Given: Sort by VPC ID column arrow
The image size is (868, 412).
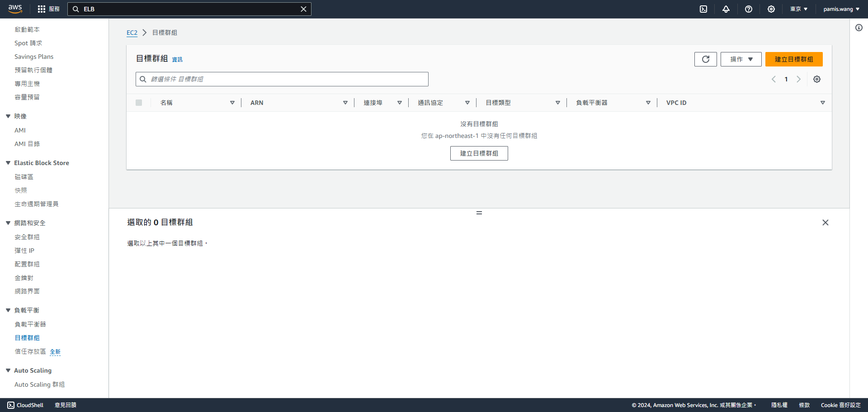Looking at the screenshot, I should (x=823, y=103).
